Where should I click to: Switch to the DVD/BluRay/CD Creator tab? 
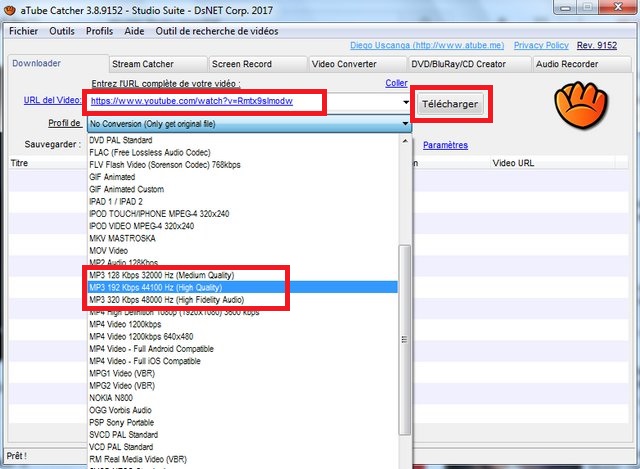(469, 64)
